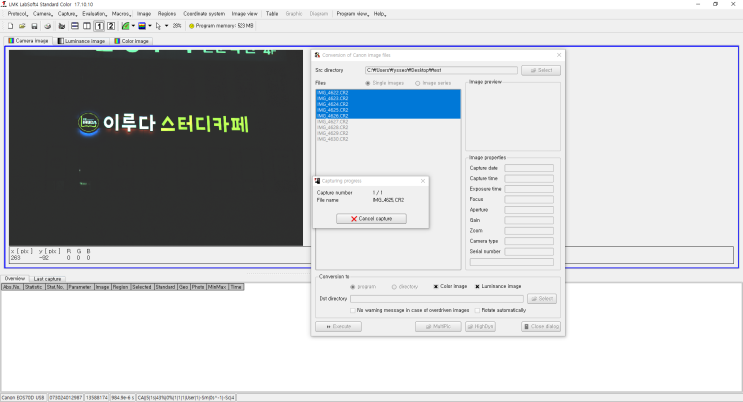743x402 pixels.
Task: Switch to the Last capture tab
Action: 47,279
